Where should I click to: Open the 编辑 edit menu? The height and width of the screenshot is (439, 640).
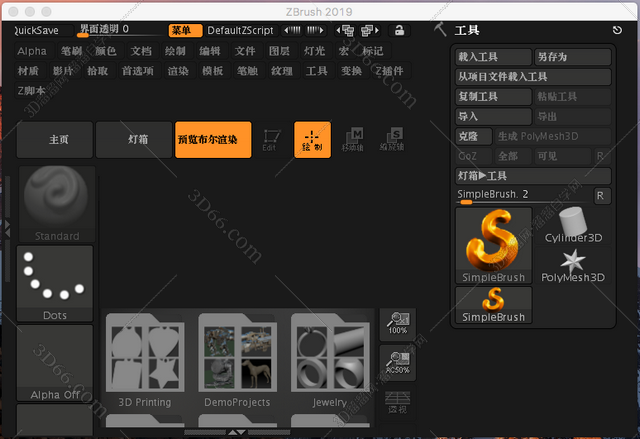coord(210,51)
